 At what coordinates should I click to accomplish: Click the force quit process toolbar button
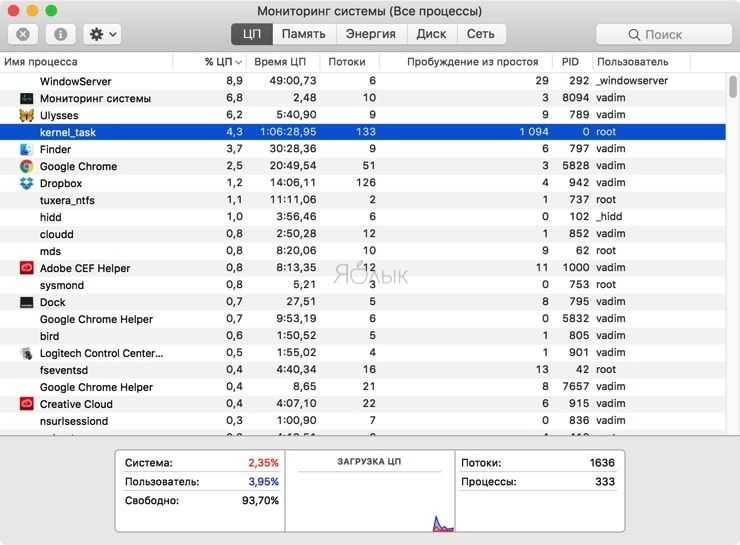click(23, 34)
